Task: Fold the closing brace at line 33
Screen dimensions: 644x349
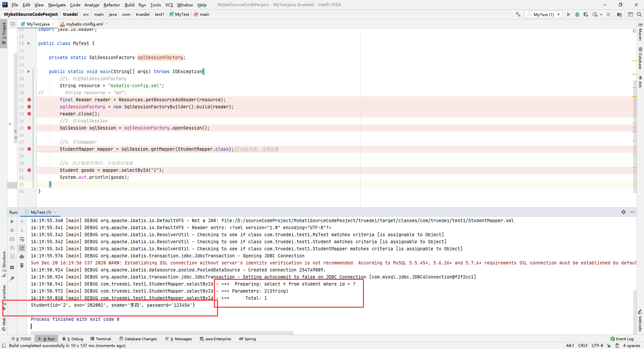Action: [x=37, y=184]
